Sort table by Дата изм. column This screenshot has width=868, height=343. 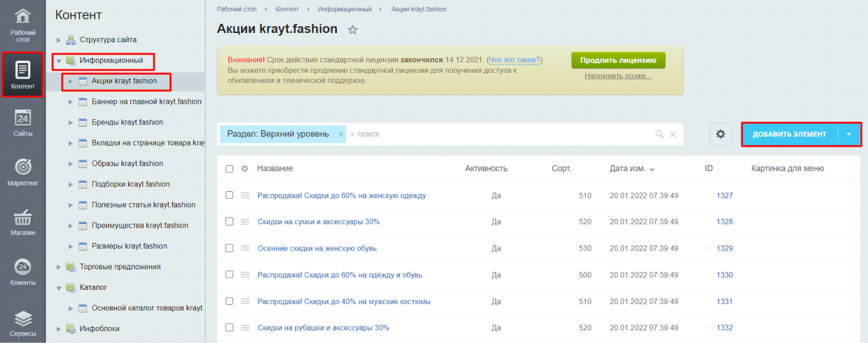coord(632,169)
